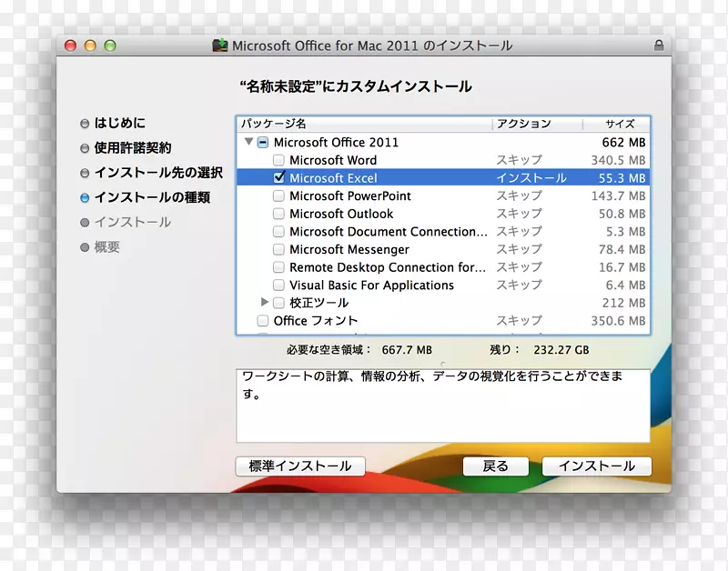Click the lock icon in the title bar
The height and width of the screenshot is (571, 728).
pyautogui.click(x=659, y=45)
